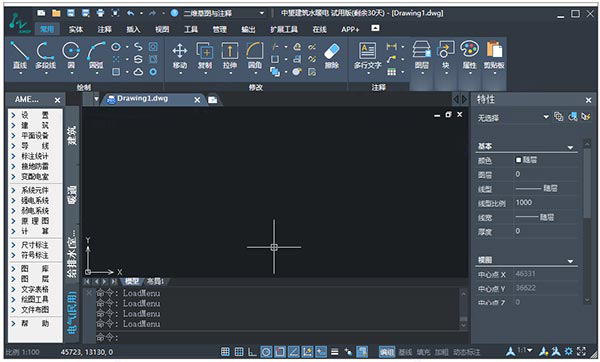Toggle snap mode in the status bar

[225, 351]
